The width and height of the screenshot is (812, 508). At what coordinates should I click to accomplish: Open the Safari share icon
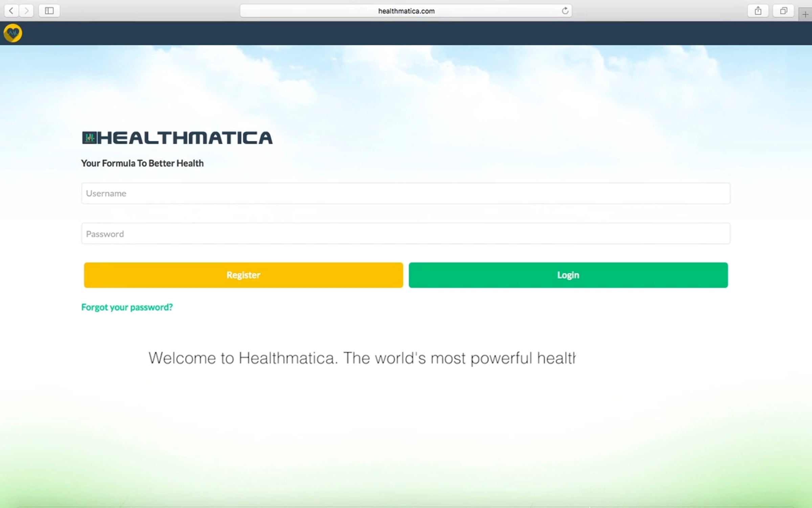pos(758,11)
